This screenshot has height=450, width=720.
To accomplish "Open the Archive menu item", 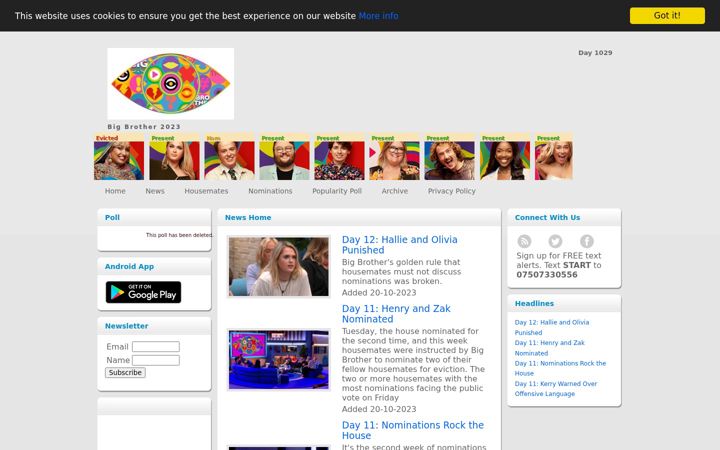I will tap(394, 191).
